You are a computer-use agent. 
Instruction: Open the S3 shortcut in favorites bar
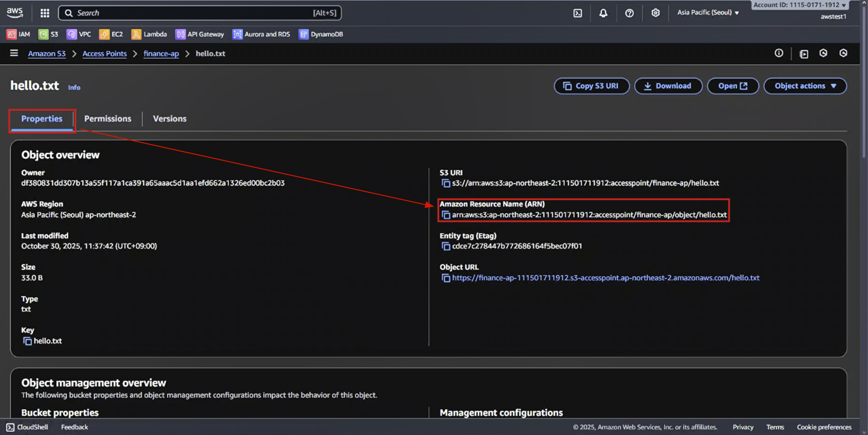(49, 34)
